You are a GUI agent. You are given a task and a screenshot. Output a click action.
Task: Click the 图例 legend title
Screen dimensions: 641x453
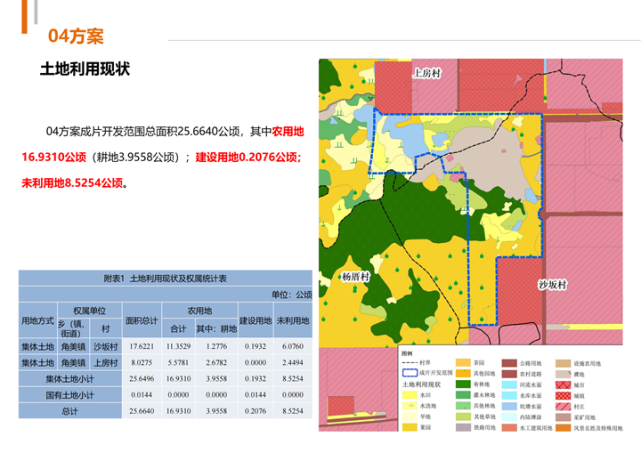pos(407,353)
